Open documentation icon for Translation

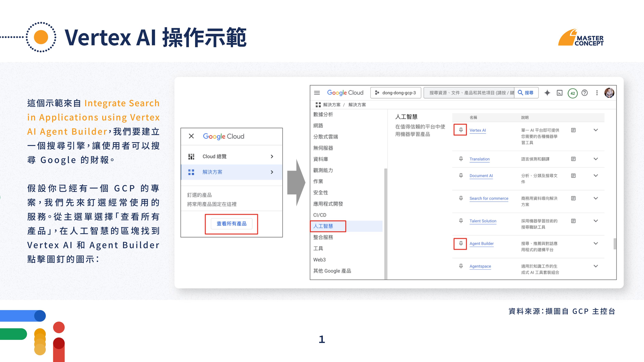point(573,159)
